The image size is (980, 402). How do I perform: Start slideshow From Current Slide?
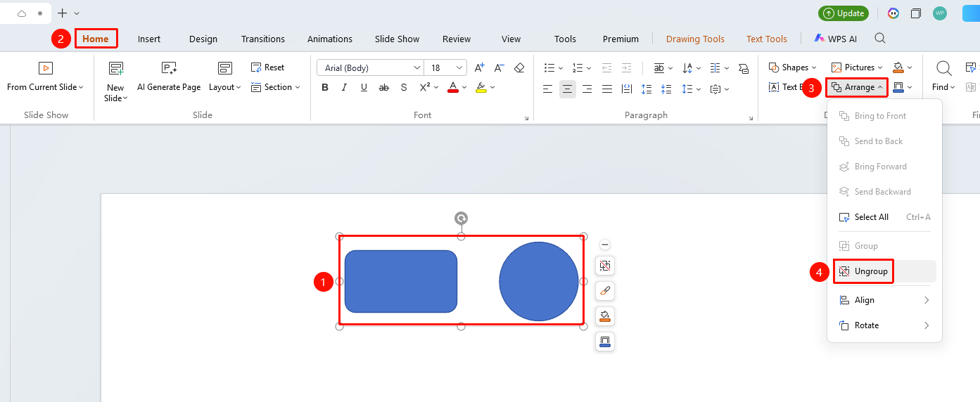click(x=46, y=77)
